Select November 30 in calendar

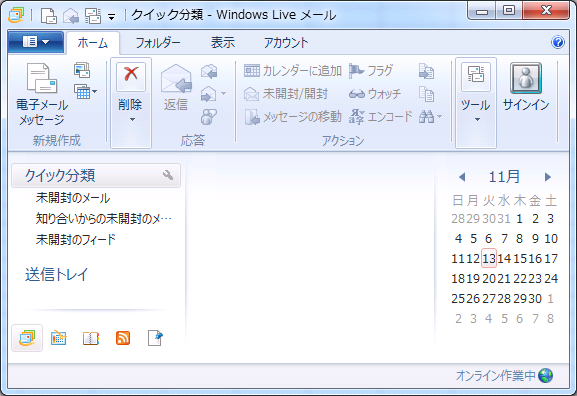[535, 298]
